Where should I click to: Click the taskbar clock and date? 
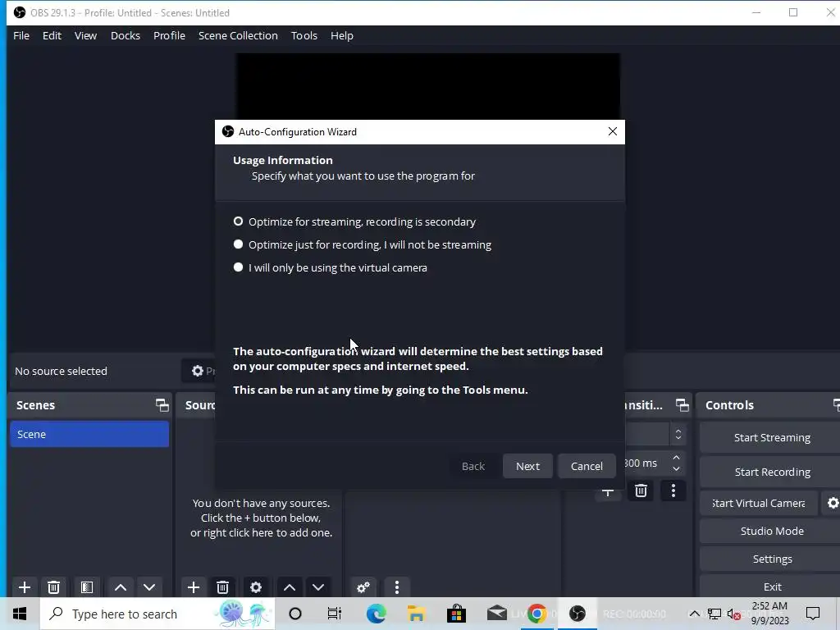tap(769, 614)
